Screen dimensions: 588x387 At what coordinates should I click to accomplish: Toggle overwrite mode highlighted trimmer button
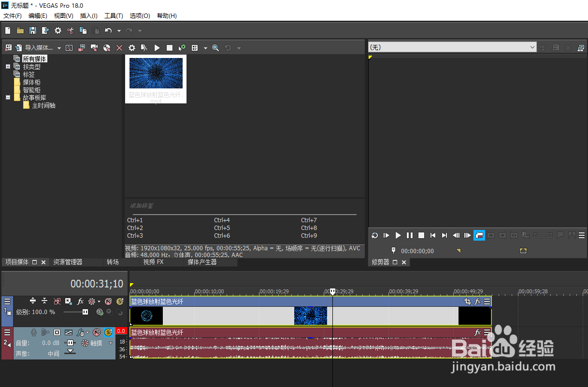[x=479, y=235]
